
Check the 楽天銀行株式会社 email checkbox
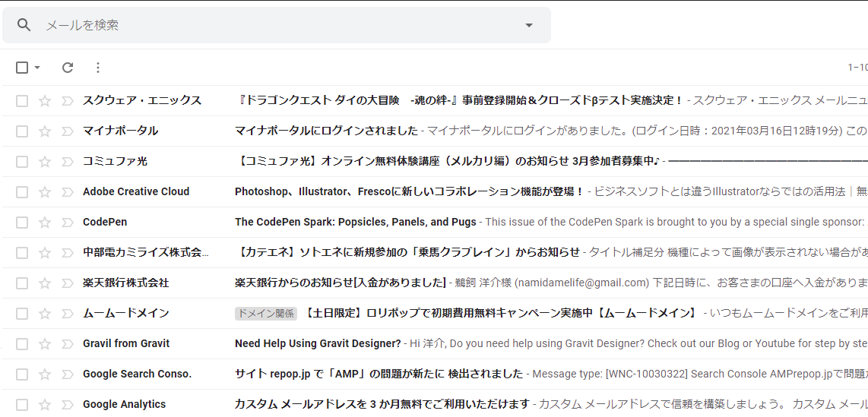pos(21,283)
